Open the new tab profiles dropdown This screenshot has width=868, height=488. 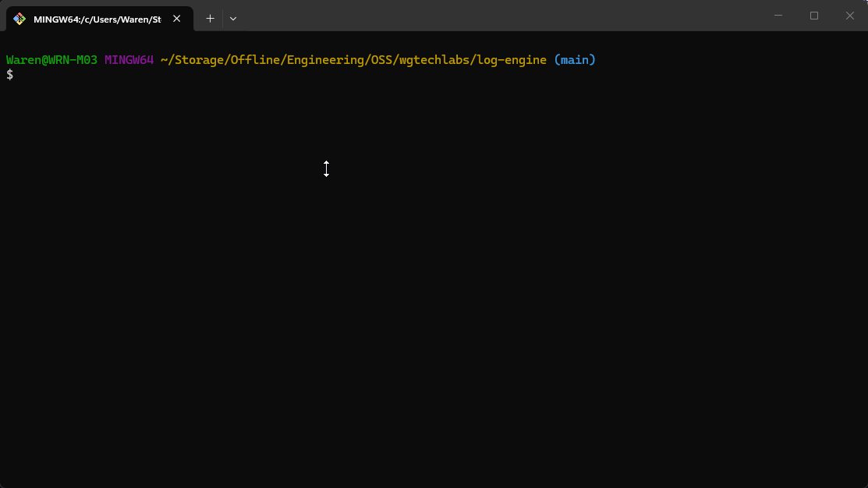233,19
